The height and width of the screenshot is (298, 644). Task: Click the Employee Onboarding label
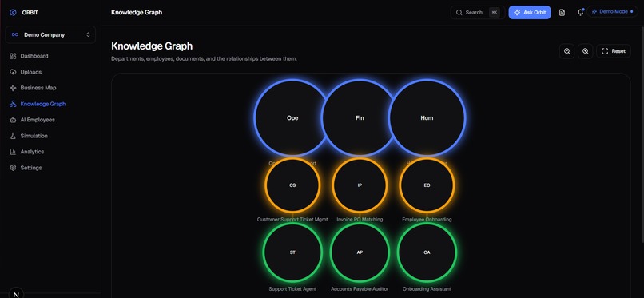(x=427, y=220)
